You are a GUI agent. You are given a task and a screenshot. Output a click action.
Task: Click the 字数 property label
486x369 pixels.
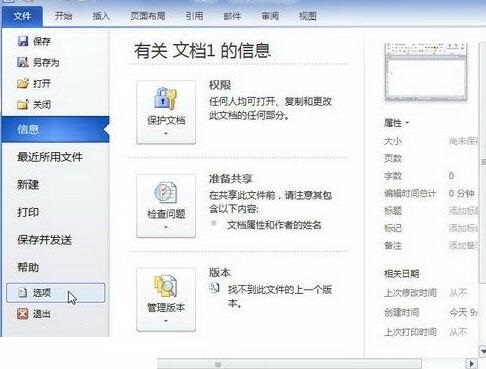pyautogui.click(x=393, y=176)
